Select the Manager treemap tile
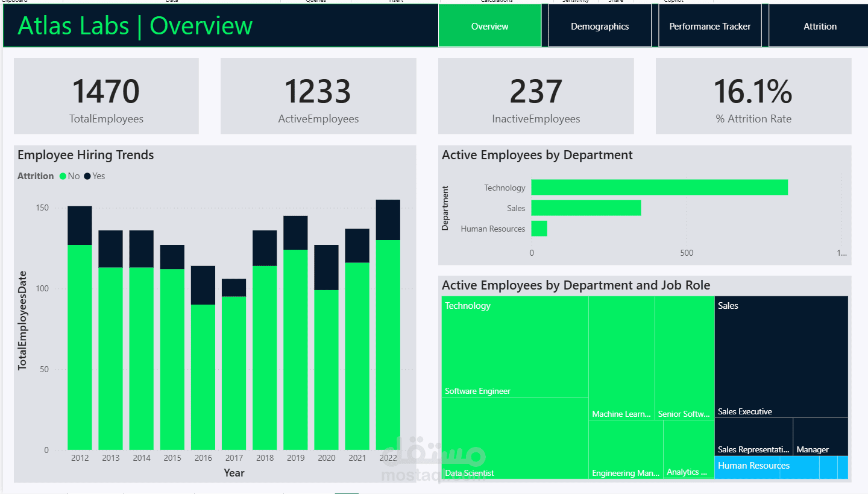Image resolution: width=868 pixels, height=494 pixels. tap(820, 437)
